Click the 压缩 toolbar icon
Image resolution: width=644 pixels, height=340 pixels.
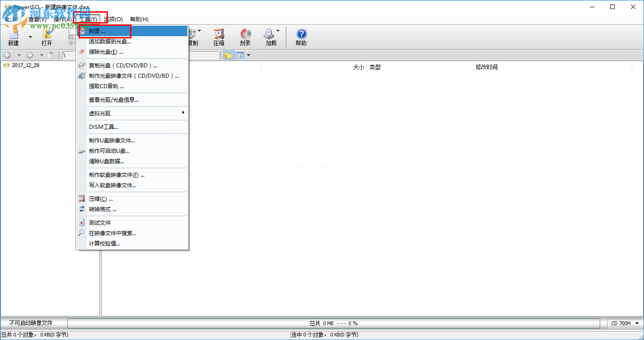pyautogui.click(x=219, y=37)
